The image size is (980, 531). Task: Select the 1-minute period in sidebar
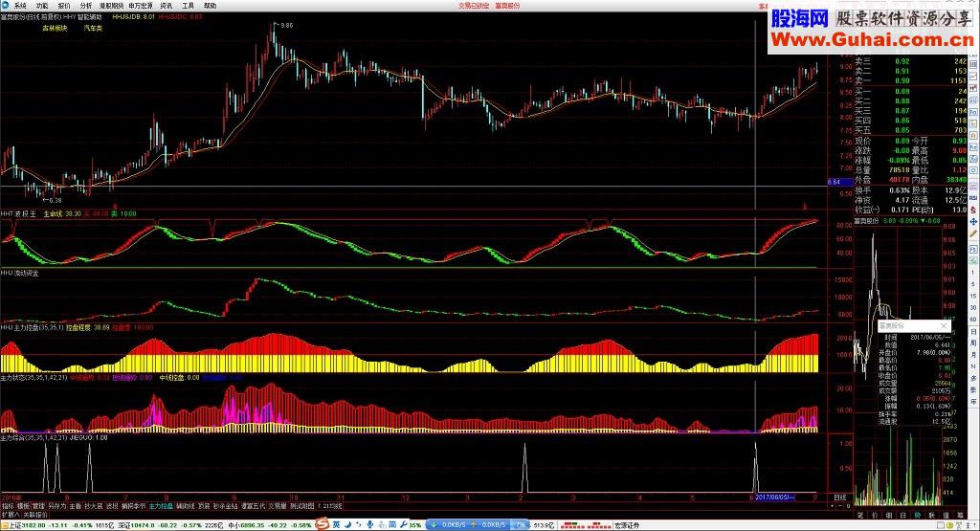[973, 273]
